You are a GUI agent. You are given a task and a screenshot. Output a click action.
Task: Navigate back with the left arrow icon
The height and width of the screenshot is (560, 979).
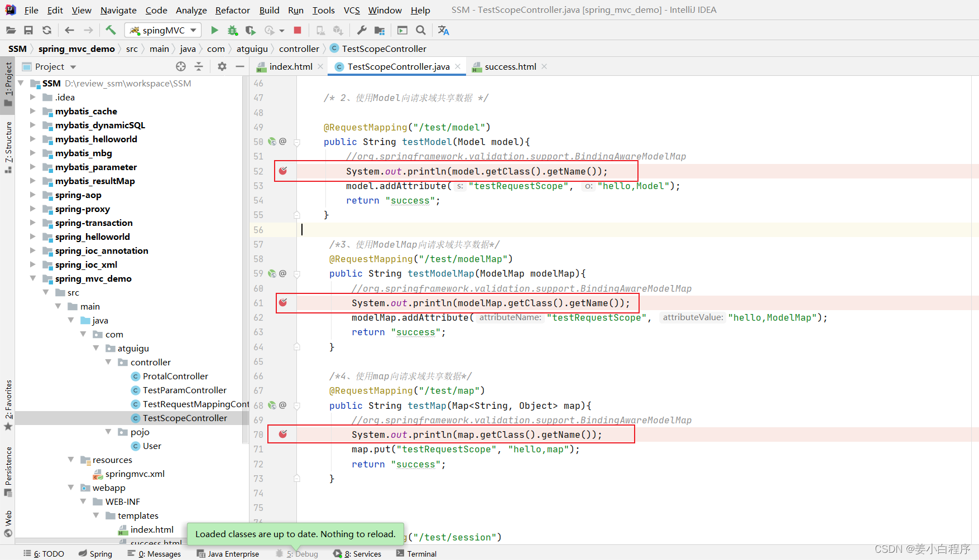[x=69, y=30]
